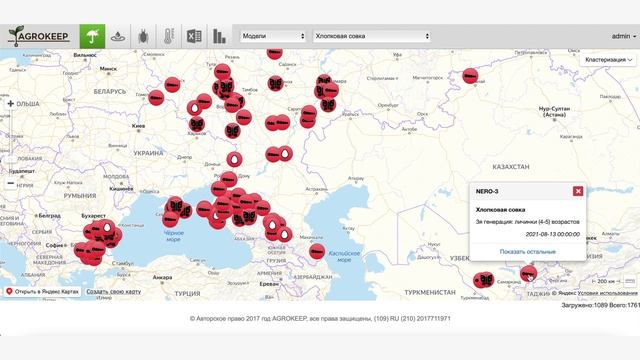Click the white-drop marker near Волгоград
Image resolution: width=640 pixels, height=360 pixels.
[286, 153]
